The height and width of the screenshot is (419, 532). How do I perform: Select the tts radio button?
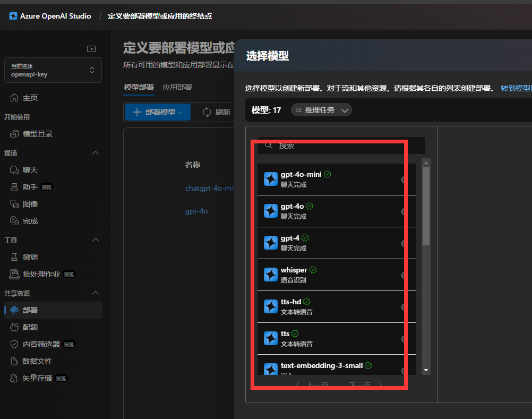405,339
